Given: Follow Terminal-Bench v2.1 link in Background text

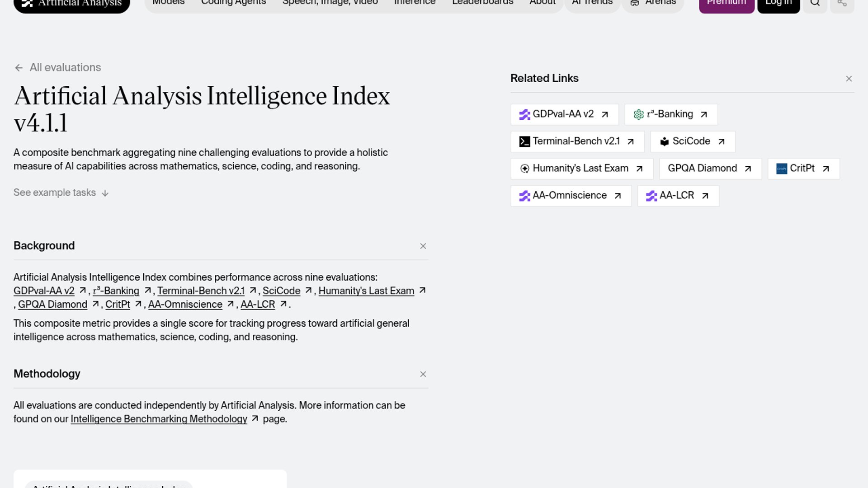Looking at the screenshot, I should coord(201,291).
